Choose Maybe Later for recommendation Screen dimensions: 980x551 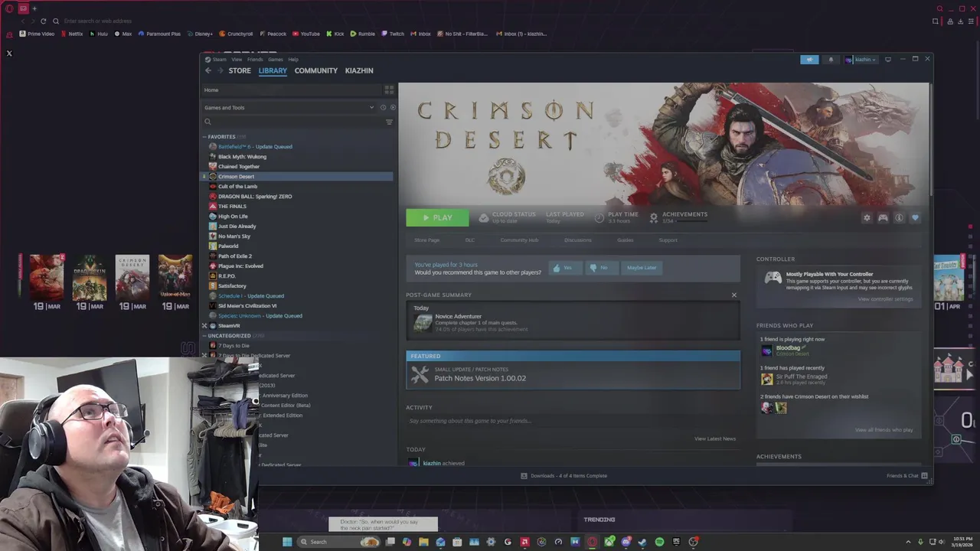point(642,268)
